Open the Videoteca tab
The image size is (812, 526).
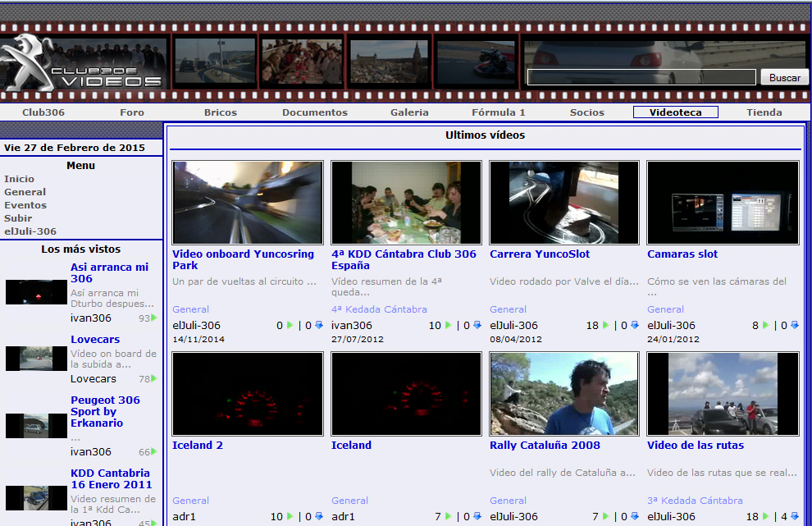tap(675, 112)
